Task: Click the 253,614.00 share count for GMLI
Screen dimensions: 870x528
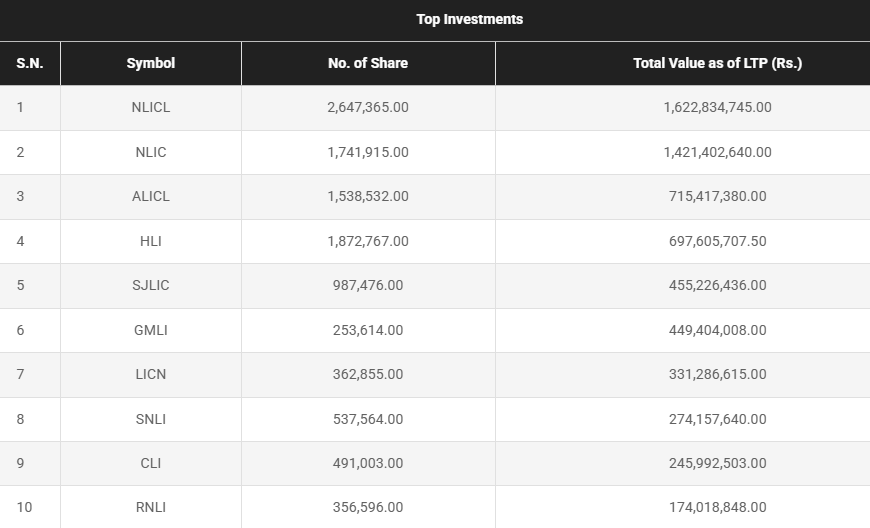Action: tap(368, 330)
